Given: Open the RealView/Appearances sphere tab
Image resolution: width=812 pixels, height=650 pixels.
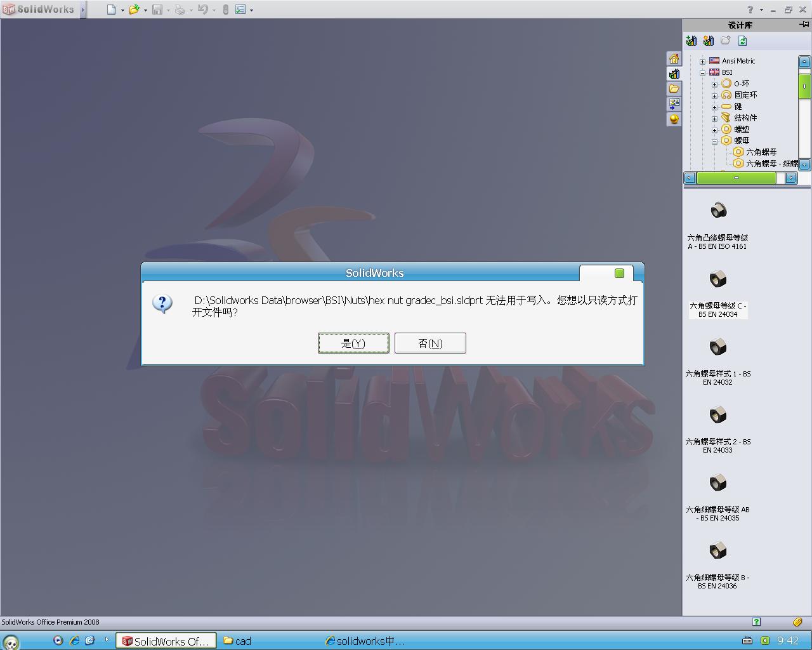Looking at the screenshot, I should point(674,119).
